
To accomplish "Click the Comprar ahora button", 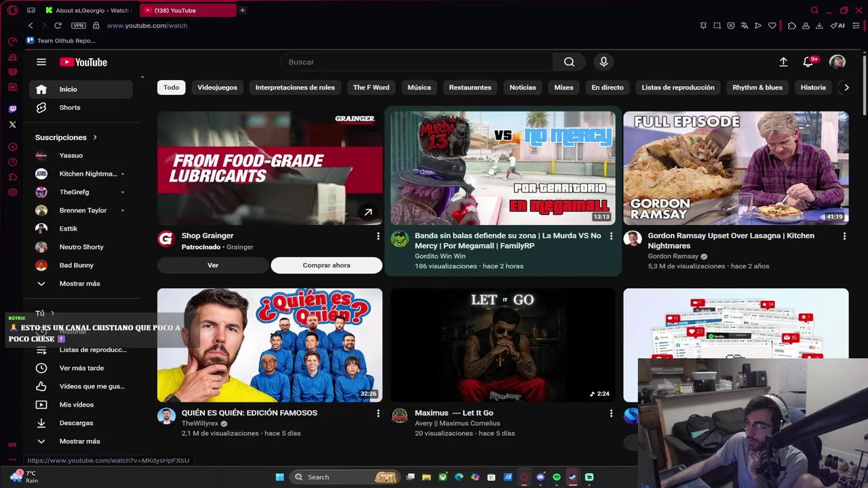I will [326, 265].
